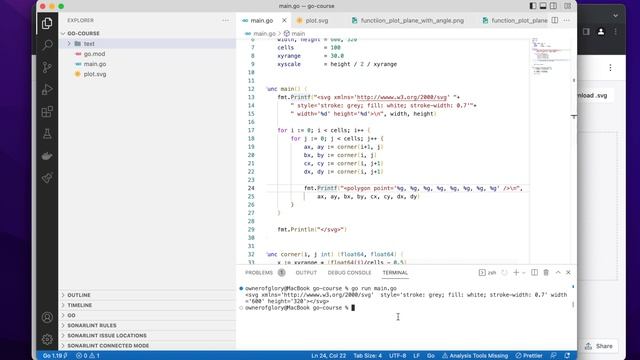The image size is (640, 360).
Task: Open Explorer more actions ellipsis
Action: [x=225, y=20]
